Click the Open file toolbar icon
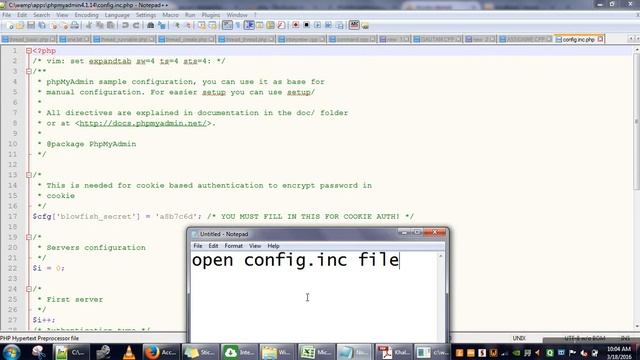The image size is (640, 360). pyautogui.click(x=20, y=25)
